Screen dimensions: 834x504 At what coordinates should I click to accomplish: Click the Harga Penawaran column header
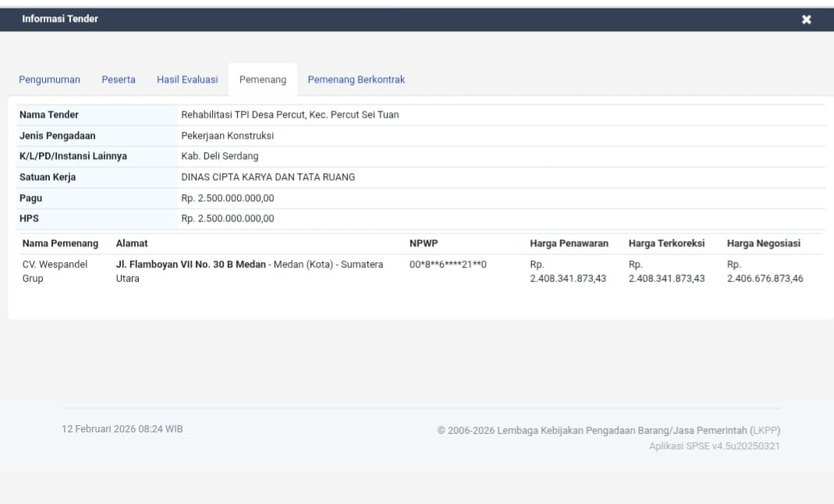(569, 243)
